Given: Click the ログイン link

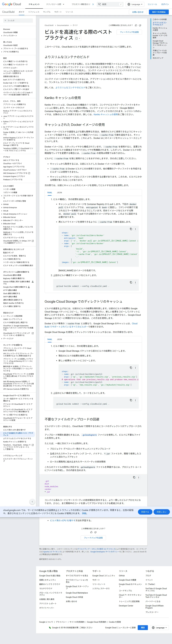Looking at the screenshot, I should (x=165, y=4).
